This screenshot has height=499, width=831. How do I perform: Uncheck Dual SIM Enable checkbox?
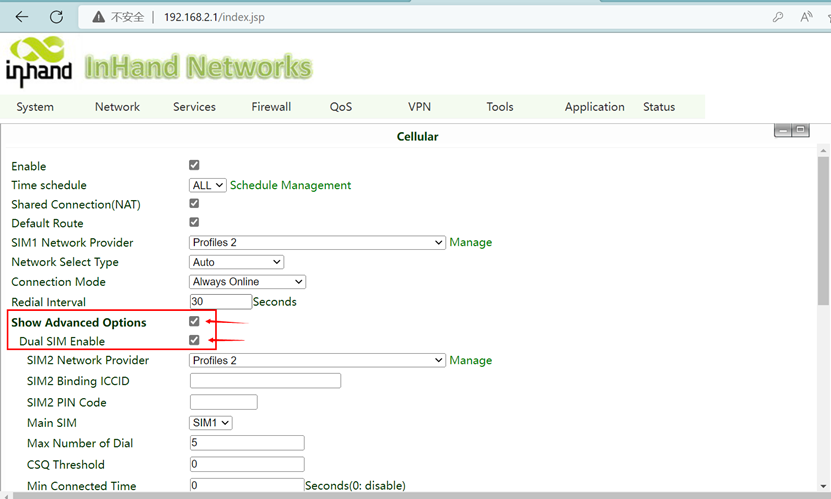coord(194,340)
